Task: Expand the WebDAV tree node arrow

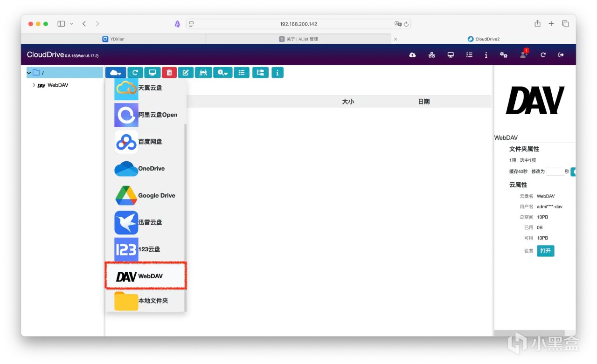Action: [x=34, y=85]
